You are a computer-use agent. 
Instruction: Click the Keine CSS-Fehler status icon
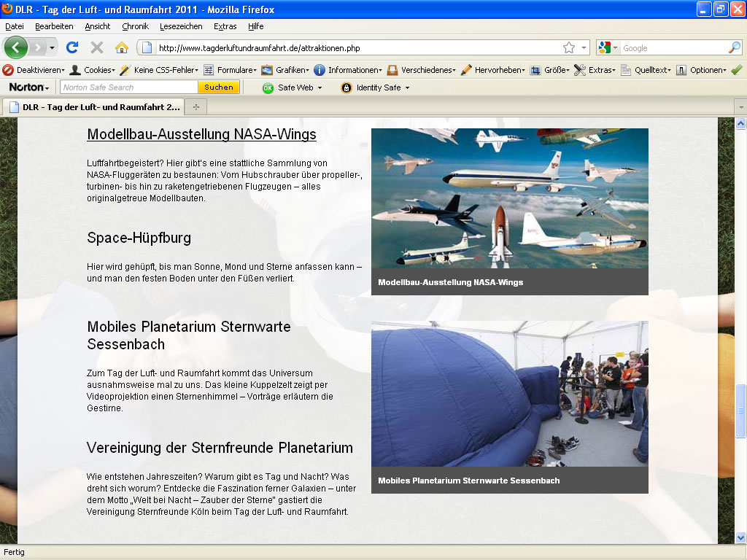click(125, 70)
